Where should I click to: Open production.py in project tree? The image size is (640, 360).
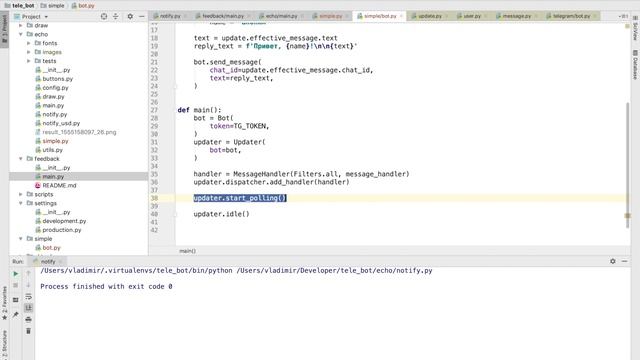point(62,230)
